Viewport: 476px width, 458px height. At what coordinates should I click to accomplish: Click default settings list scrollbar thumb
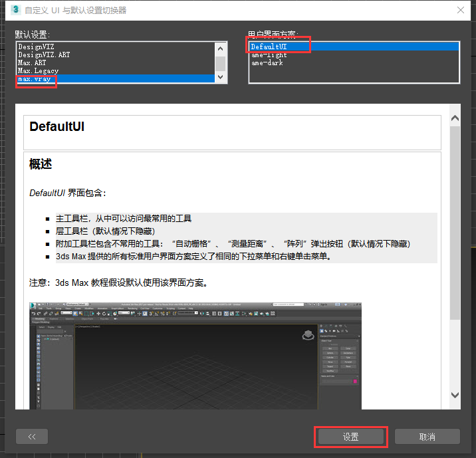pyautogui.click(x=221, y=64)
